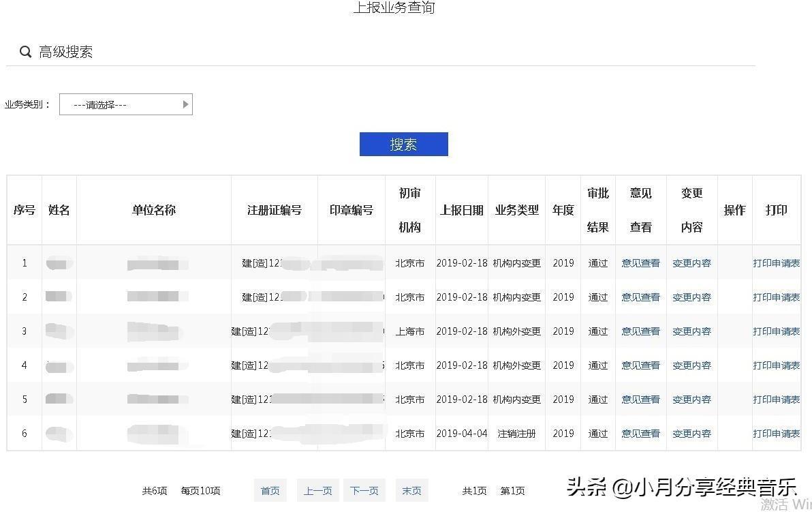
Task: Open the 业务类别 dropdown list
Action: (125, 104)
